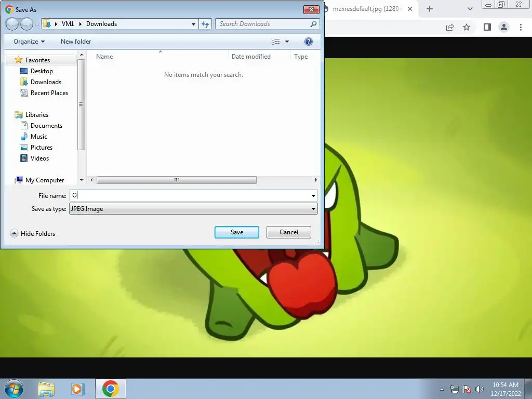Toggle Chrome's side panel icon
This screenshot has width=532, height=399.
[487, 27]
